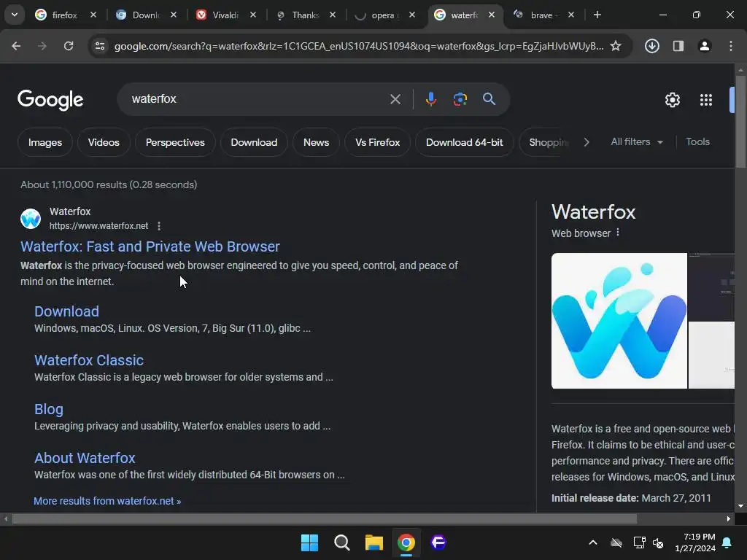Expand the All filters dropdown
Viewport: 747px width, 560px height.
tap(637, 142)
